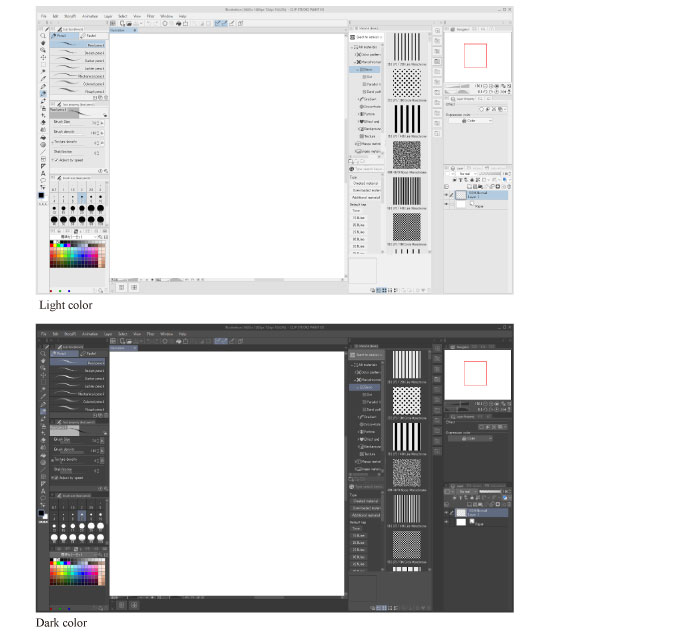Viewport: 693px width, 635px height.
Task: Hide Paper layer using eye in light Layer panel
Action: click(x=446, y=205)
